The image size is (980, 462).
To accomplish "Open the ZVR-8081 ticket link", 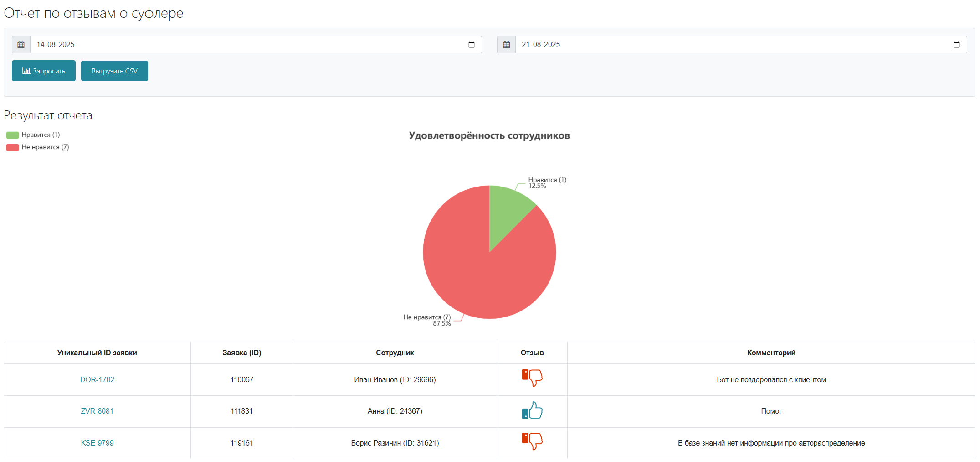I will click(x=97, y=411).
